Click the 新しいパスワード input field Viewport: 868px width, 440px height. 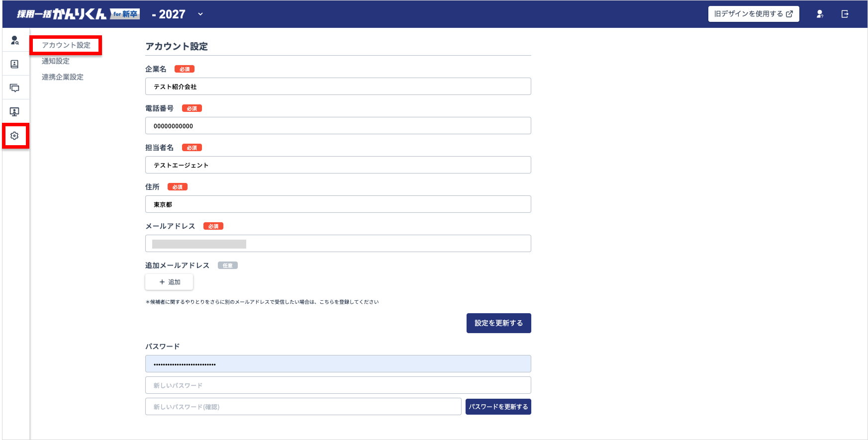[x=338, y=385]
